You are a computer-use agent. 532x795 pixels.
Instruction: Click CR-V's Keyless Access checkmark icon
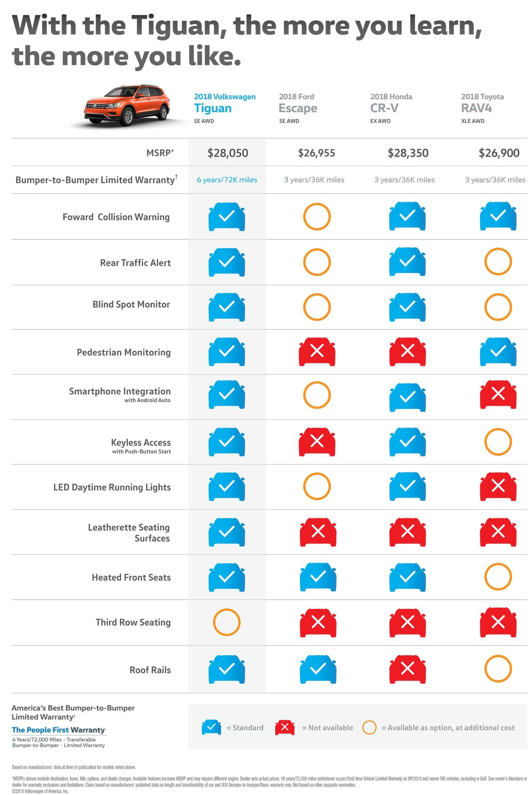click(x=407, y=442)
